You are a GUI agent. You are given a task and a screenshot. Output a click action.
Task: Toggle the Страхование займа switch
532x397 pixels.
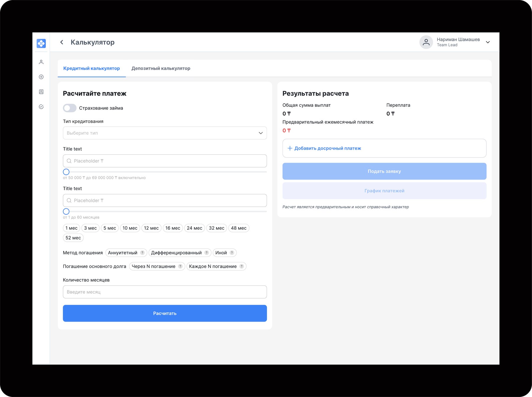(x=70, y=108)
